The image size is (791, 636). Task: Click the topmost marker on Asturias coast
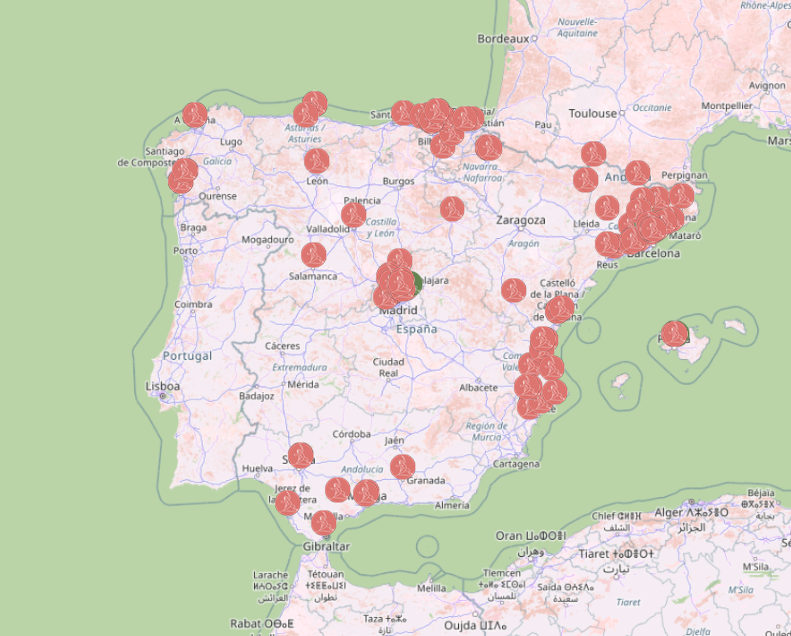pyautogui.click(x=315, y=103)
